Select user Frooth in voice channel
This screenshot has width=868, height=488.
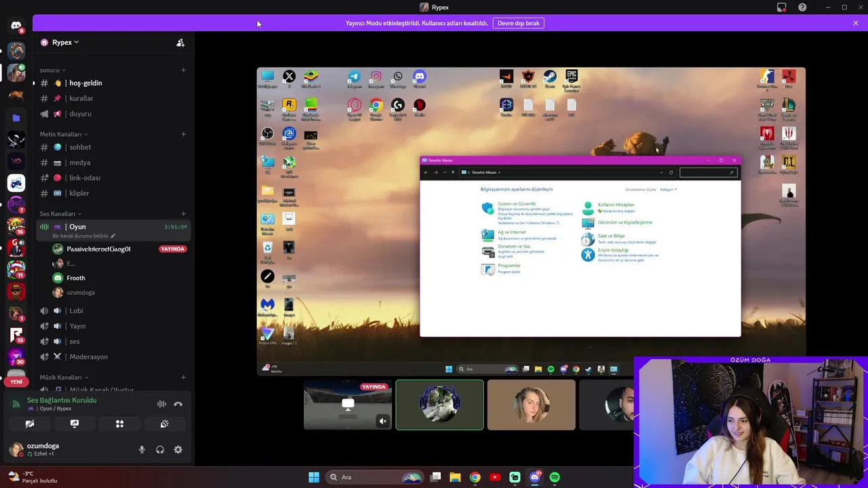(119, 278)
